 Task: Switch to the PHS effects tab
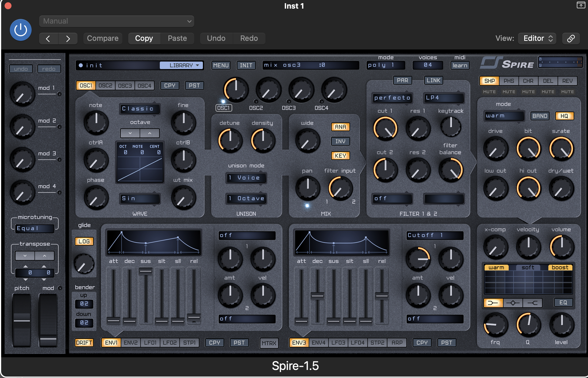click(509, 81)
